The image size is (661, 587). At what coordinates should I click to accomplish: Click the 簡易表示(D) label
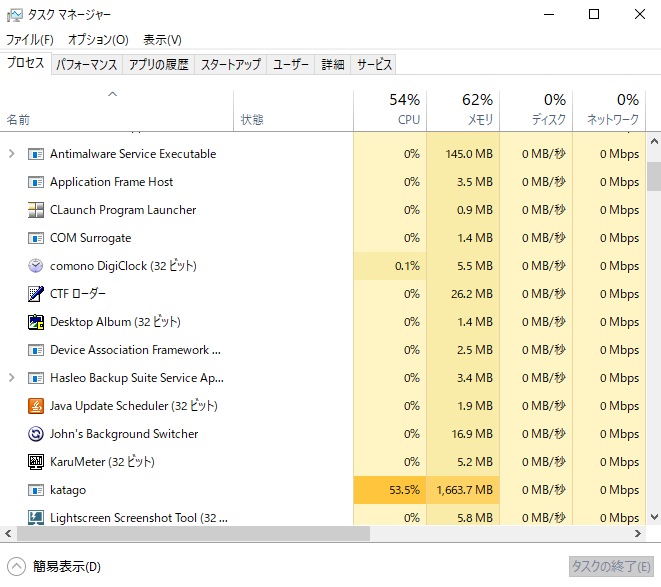(x=67, y=566)
